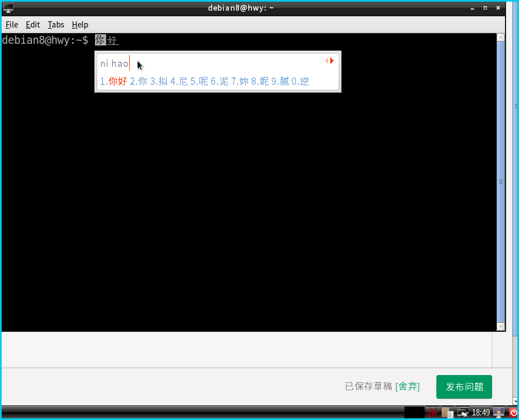Click the terminal scrollbar up arrow

(501, 38)
